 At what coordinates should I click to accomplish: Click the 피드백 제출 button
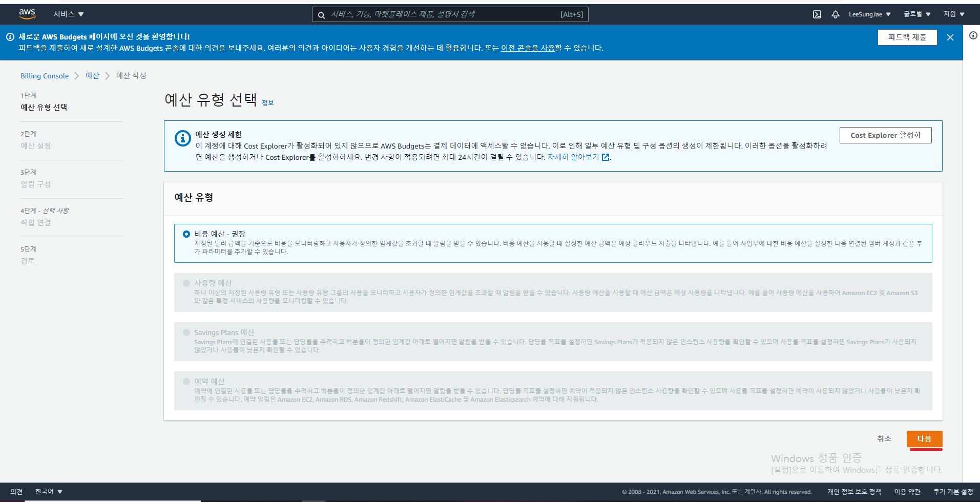tap(907, 37)
